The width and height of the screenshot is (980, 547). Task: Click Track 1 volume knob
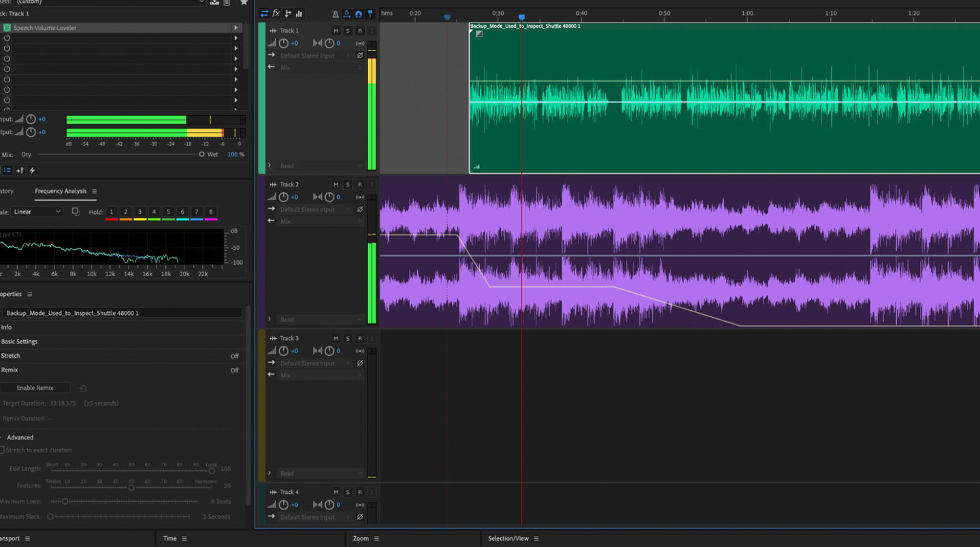pyautogui.click(x=284, y=44)
